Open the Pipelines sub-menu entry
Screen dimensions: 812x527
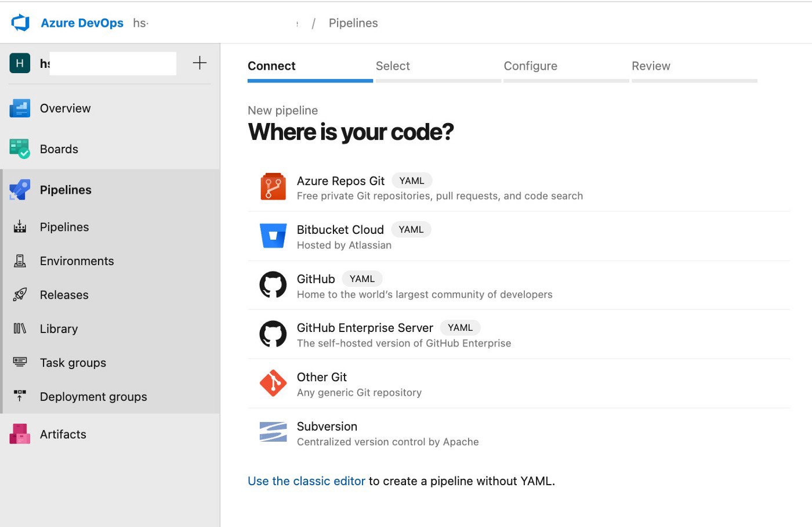(64, 227)
